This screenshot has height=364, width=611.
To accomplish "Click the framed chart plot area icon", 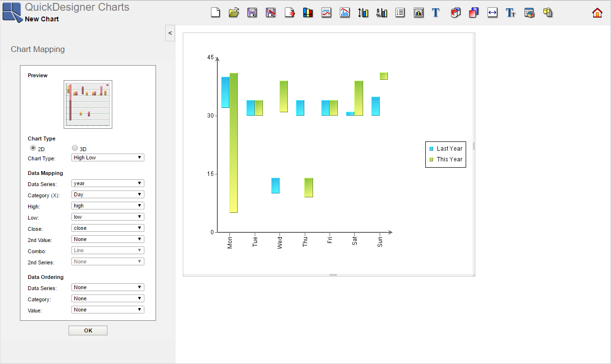I will [x=419, y=13].
